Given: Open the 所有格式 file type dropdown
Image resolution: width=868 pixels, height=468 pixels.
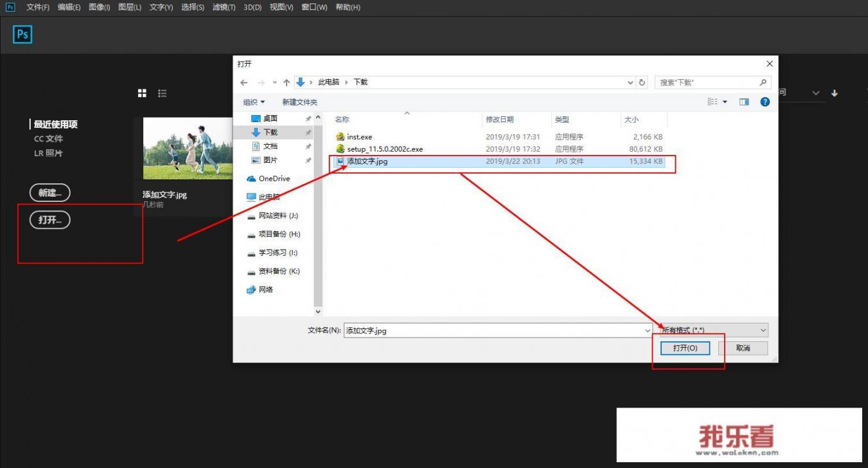Looking at the screenshot, I should pyautogui.click(x=714, y=330).
